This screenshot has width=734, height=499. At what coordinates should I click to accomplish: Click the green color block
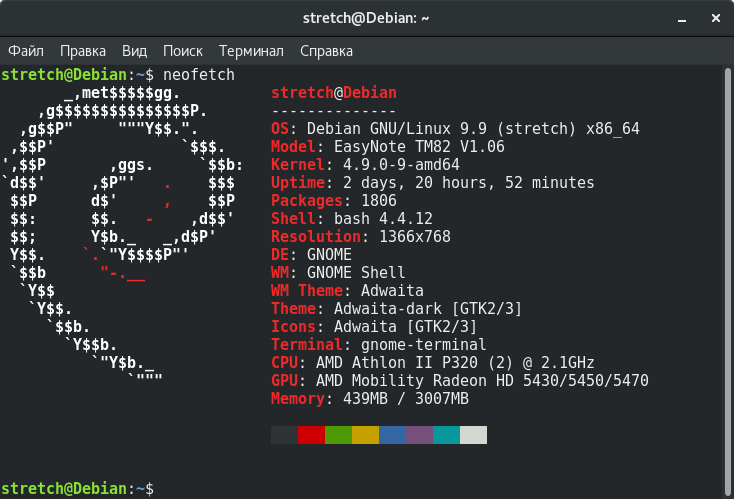tap(338, 435)
